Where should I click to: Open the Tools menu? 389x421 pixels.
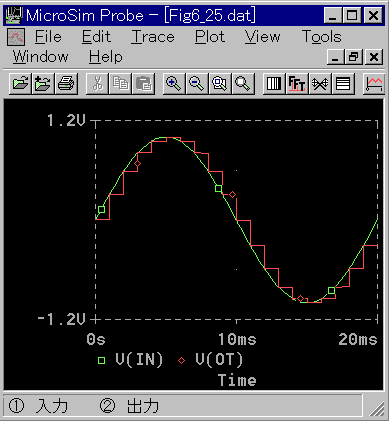pyautogui.click(x=322, y=37)
